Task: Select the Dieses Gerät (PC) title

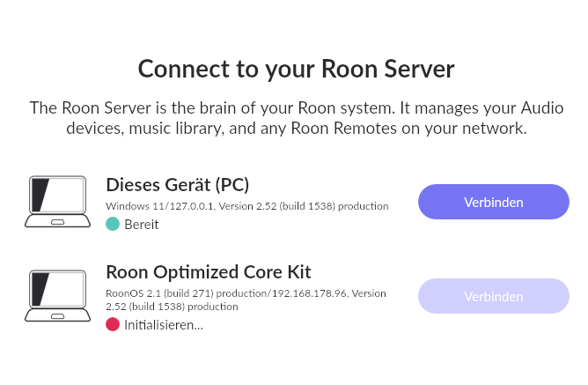Action: (x=178, y=185)
